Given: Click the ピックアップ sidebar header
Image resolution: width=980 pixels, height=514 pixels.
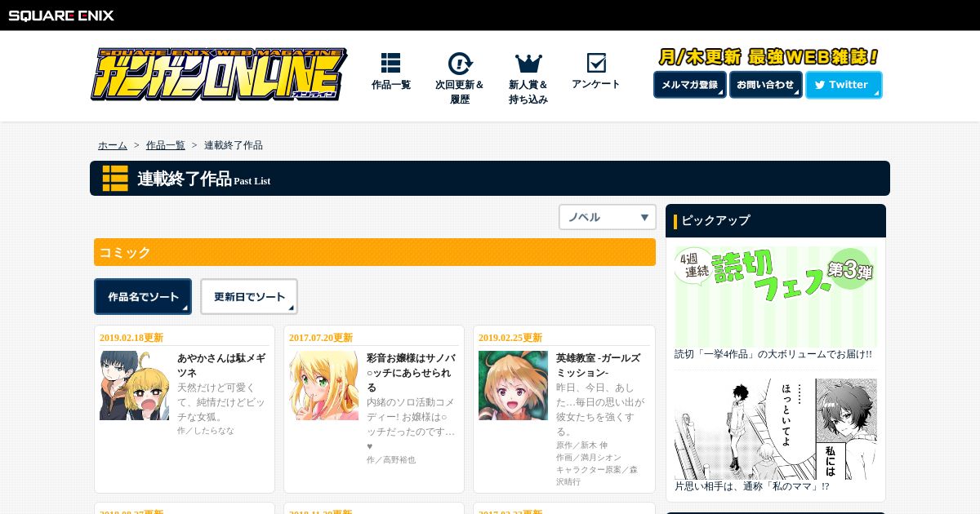Looking at the screenshot, I should (776, 220).
